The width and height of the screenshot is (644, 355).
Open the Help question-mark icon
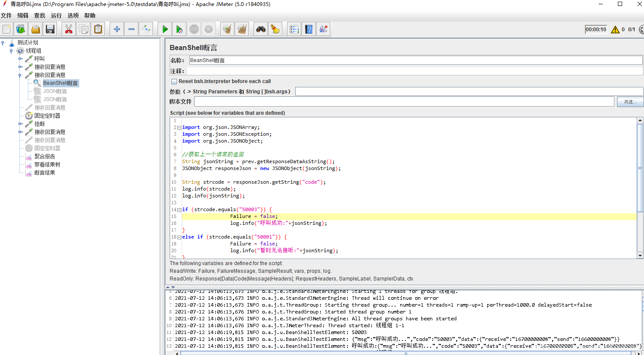click(309, 29)
